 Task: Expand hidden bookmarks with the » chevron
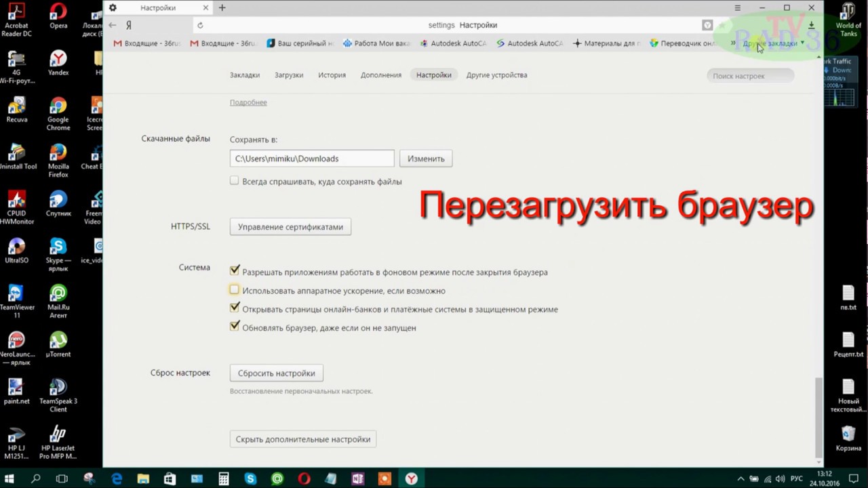[733, 43]
